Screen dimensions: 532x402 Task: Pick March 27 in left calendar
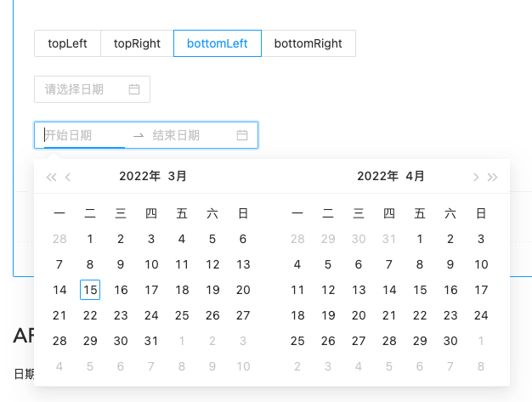click(x=243, y=315)
